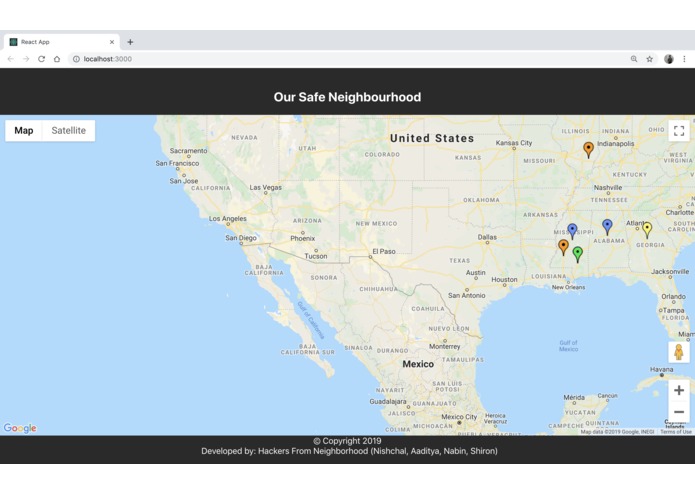Click Houston city label on map
This screenshot has height=494, width=695.
[504, 280]
